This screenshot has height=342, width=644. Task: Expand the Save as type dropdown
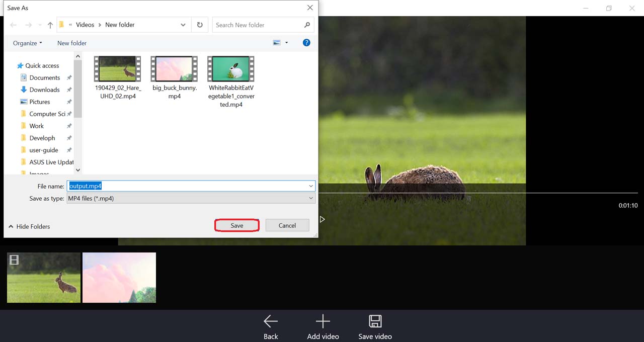(311, 199)
